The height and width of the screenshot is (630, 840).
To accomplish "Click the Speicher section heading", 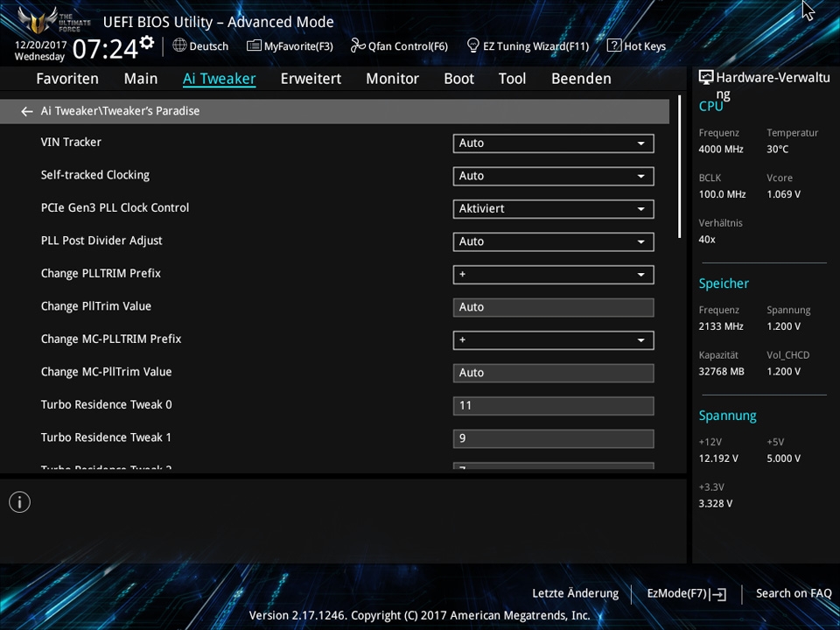I will coord(724,283).
